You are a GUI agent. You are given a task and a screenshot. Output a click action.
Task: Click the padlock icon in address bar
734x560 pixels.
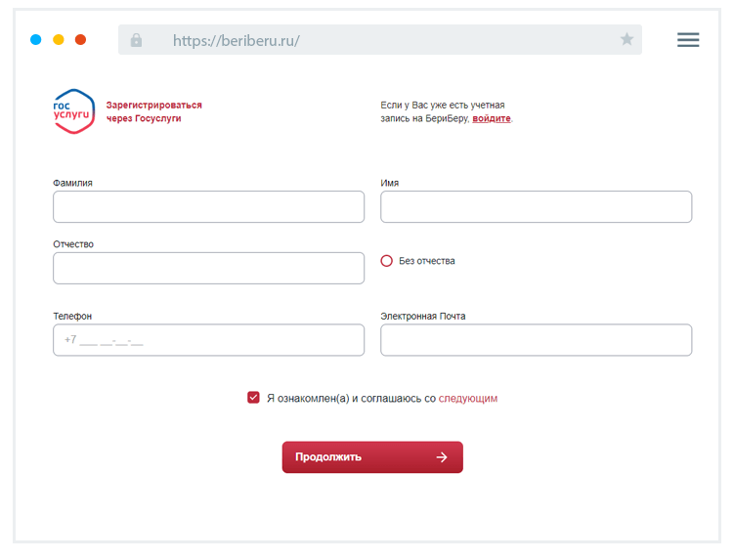tap(136, 40)
